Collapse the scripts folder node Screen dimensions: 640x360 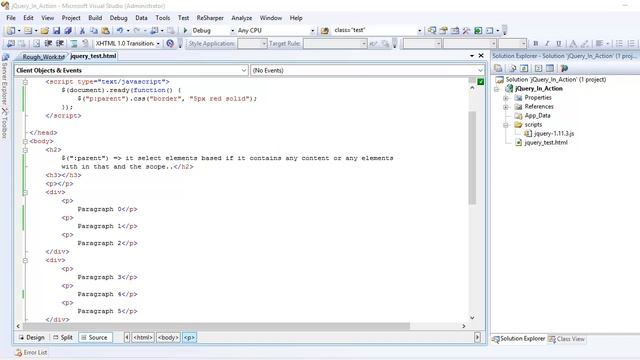click(506, 125)
